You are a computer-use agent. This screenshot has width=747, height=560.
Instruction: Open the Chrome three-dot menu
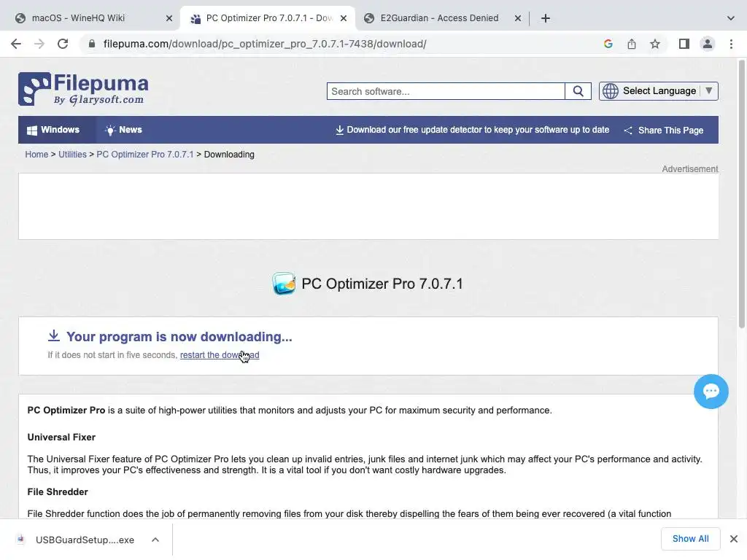(x=731, y=44)
